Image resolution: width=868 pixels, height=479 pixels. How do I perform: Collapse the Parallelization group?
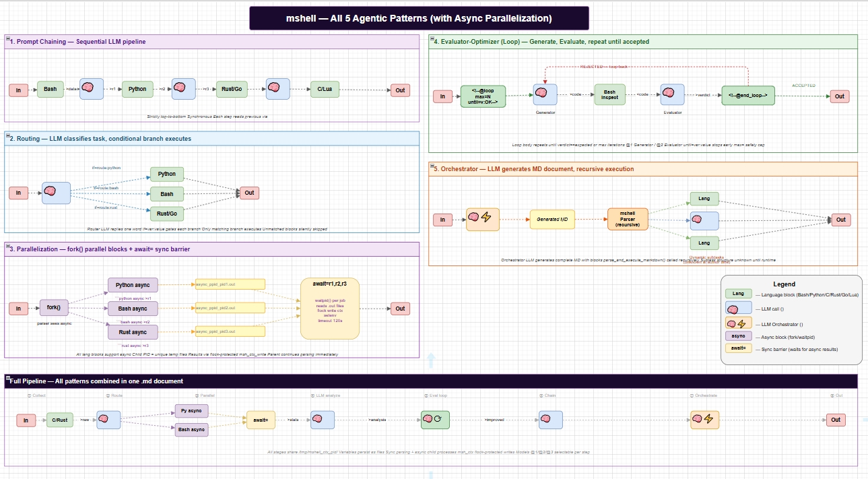coord(9,246)
